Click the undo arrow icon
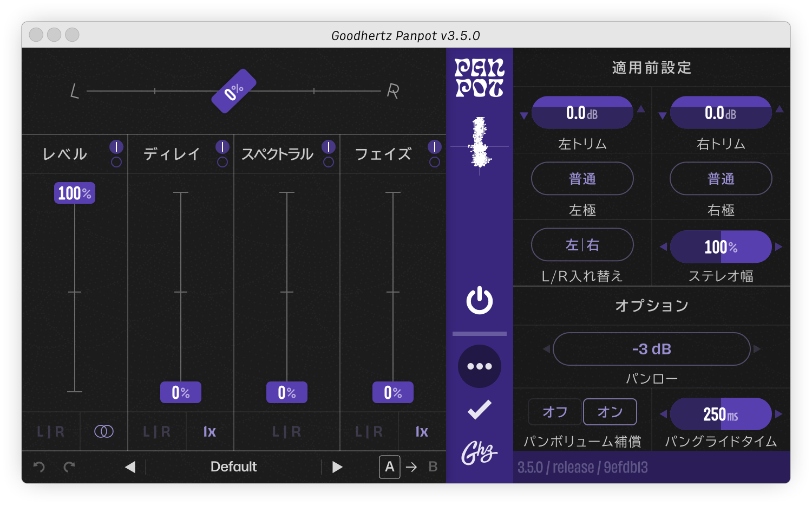This screenshot has height=505, width=812. click(x=39, y=467)
